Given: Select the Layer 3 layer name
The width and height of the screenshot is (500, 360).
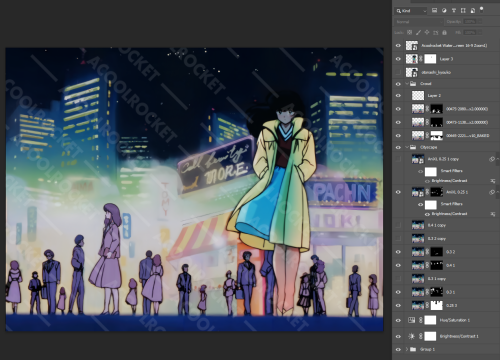Looking at the screenshot, I should [446, 59].
